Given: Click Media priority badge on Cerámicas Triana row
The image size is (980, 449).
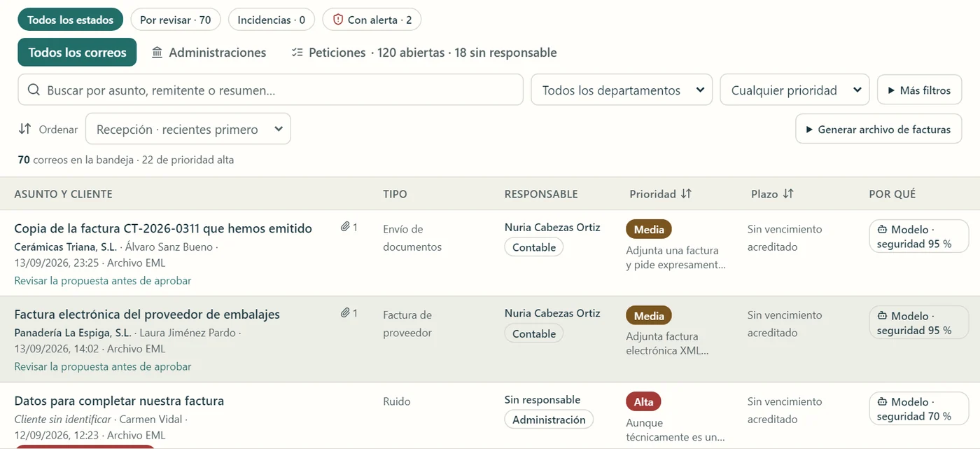Looking at the screenshot, I should click(x=649, y=229).
